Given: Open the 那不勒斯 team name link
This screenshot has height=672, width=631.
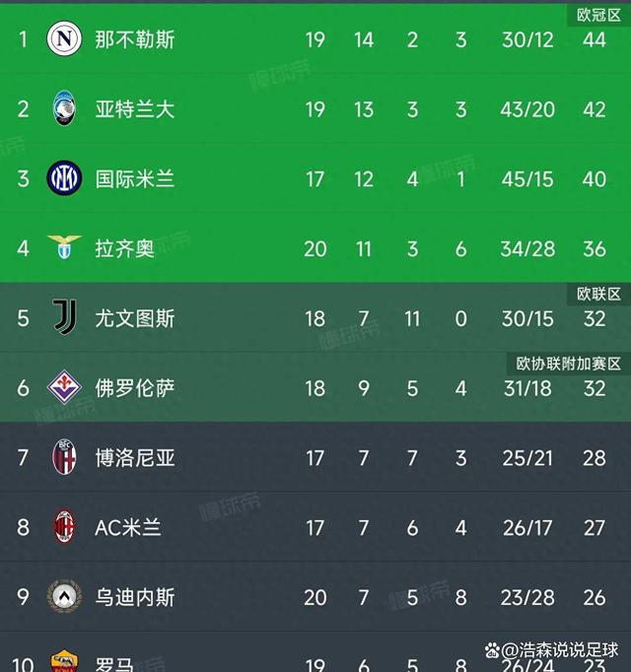Looking at the screenshot, I should pos(134,40).
